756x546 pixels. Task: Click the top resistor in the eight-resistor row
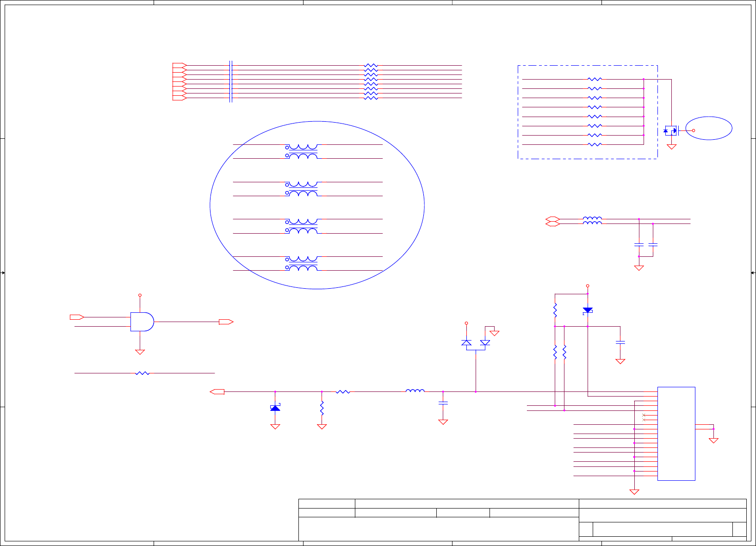pos(371,66)
